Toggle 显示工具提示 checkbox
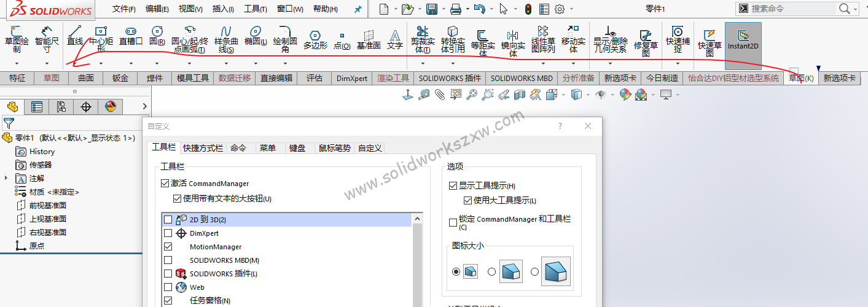Screen dimensions: 868x307 point(453,185)
